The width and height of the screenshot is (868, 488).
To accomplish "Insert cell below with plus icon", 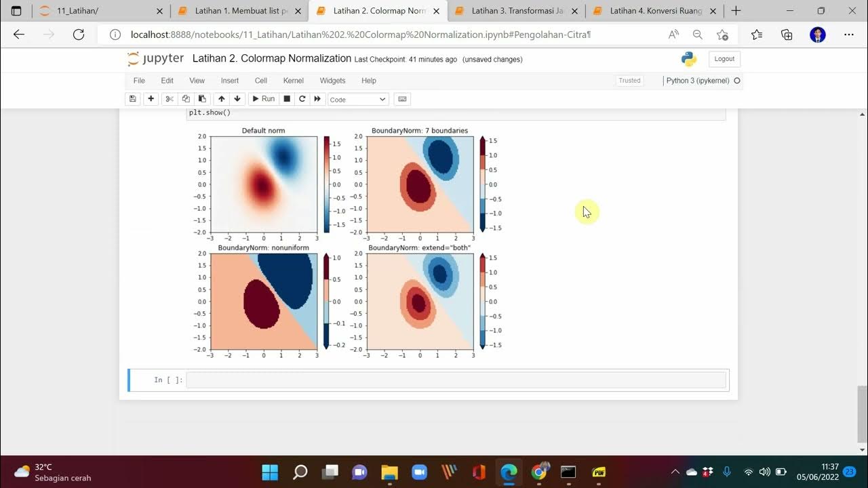I will point(151,99).
